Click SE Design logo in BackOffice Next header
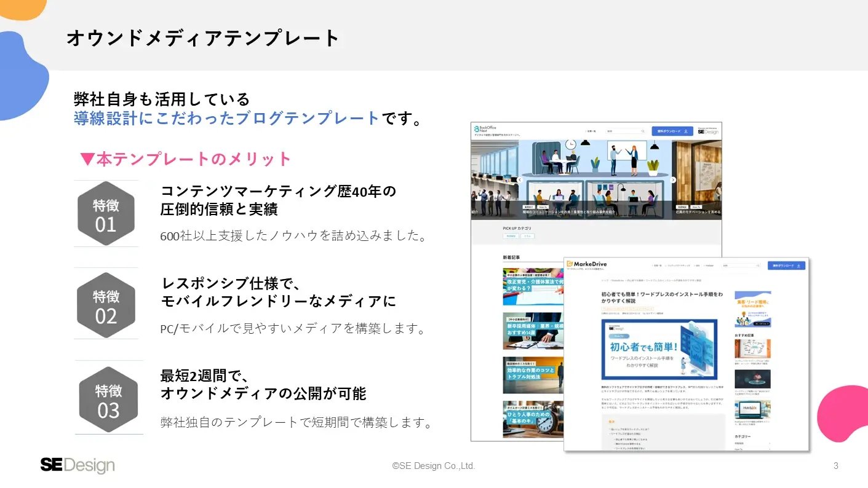This screenshot has width=868, height=488. (708, 131)
